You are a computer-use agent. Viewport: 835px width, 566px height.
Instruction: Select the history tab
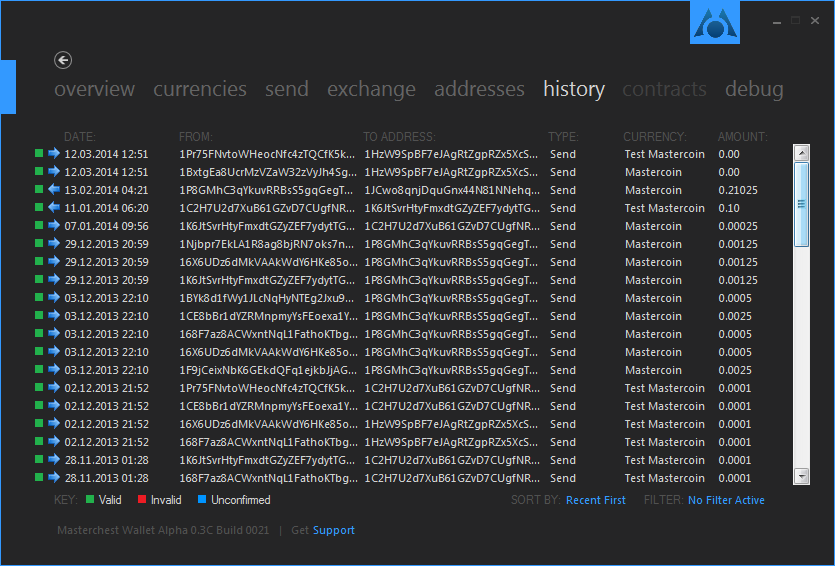(x=574, y=89)
